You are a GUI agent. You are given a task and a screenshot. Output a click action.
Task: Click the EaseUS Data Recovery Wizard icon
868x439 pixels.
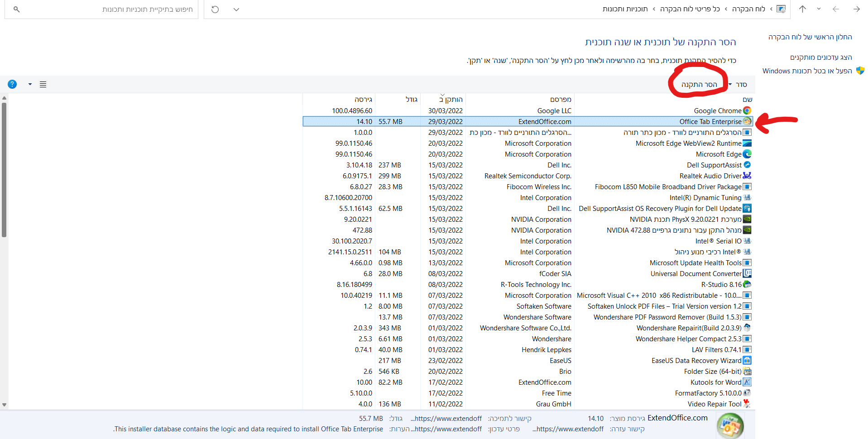pyautogui.click(x=747, y=360)
